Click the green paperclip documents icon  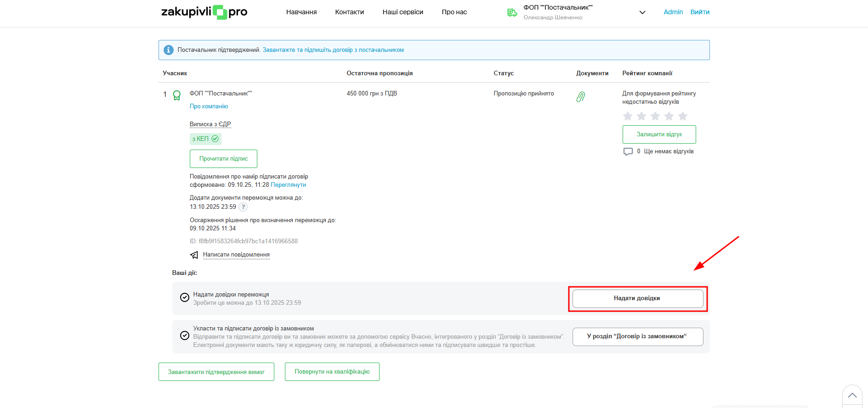[581, 97]
